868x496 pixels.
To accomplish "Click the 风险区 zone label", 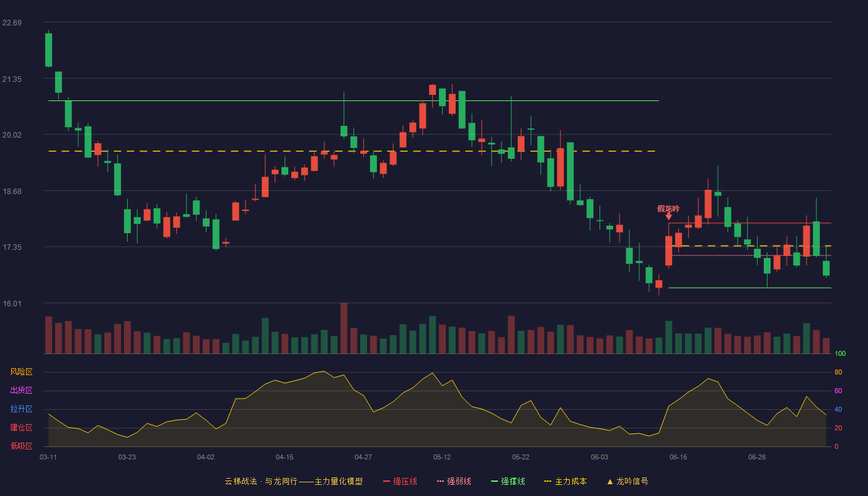I will [21, 372].
